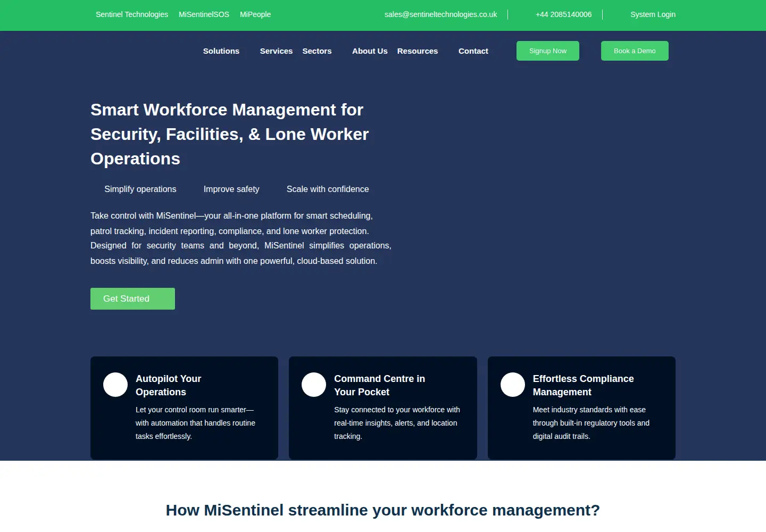The width and height of the screenshot is (766, 532).
Task: Click the 'Simplify operations' text
Action: click(140, 189)
